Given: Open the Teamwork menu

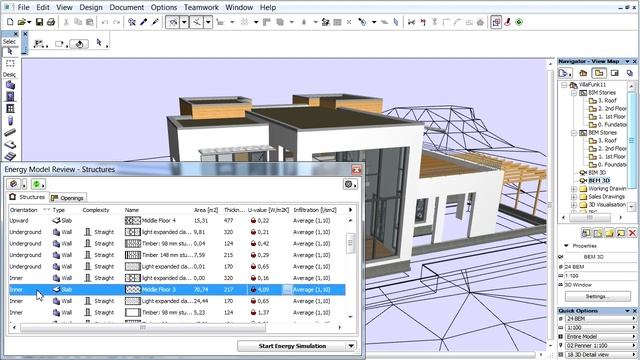Looking at the screenshot, I should coord(201,7).
